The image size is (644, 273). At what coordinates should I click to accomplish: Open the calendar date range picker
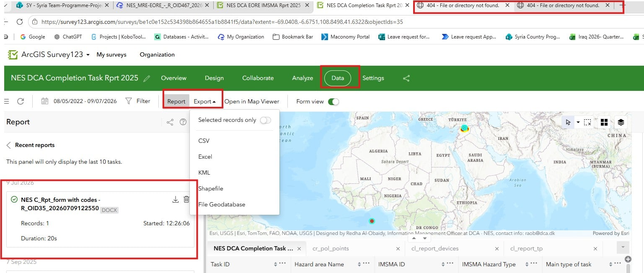tap(45, 101)
